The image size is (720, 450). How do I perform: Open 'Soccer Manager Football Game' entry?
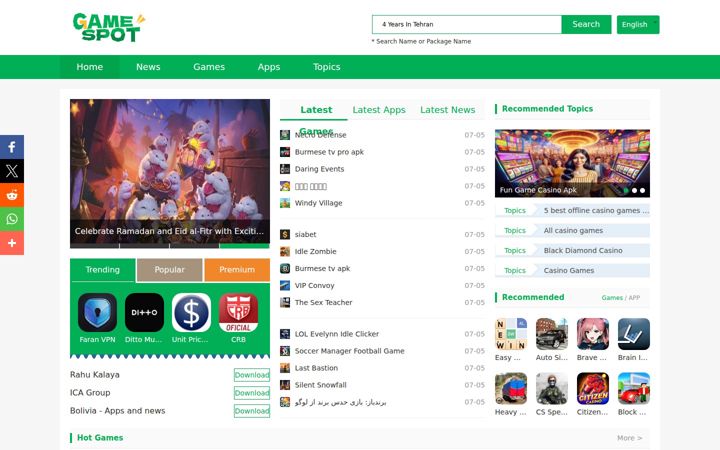tap(349, 351)
